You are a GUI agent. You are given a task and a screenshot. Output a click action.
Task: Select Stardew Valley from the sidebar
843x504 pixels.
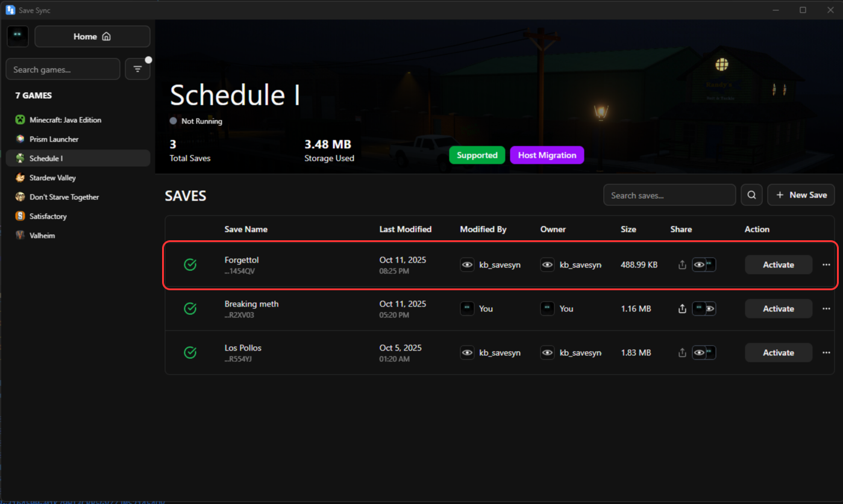click(x=52, y=178)
